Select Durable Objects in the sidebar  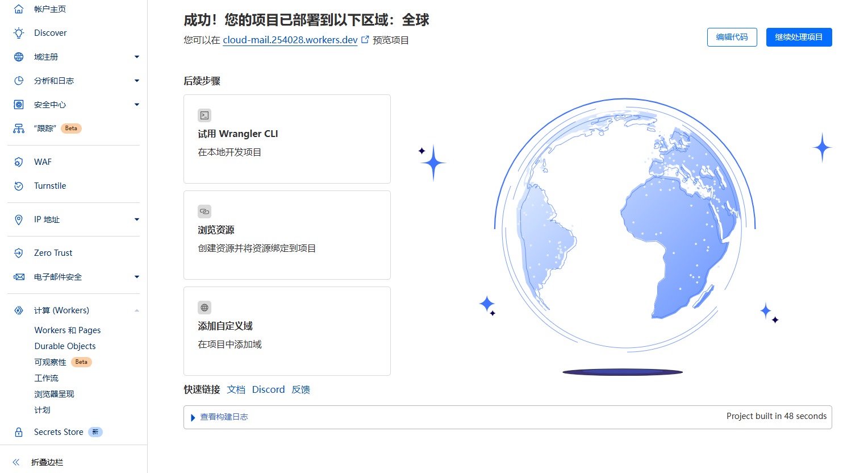point(65,346)
